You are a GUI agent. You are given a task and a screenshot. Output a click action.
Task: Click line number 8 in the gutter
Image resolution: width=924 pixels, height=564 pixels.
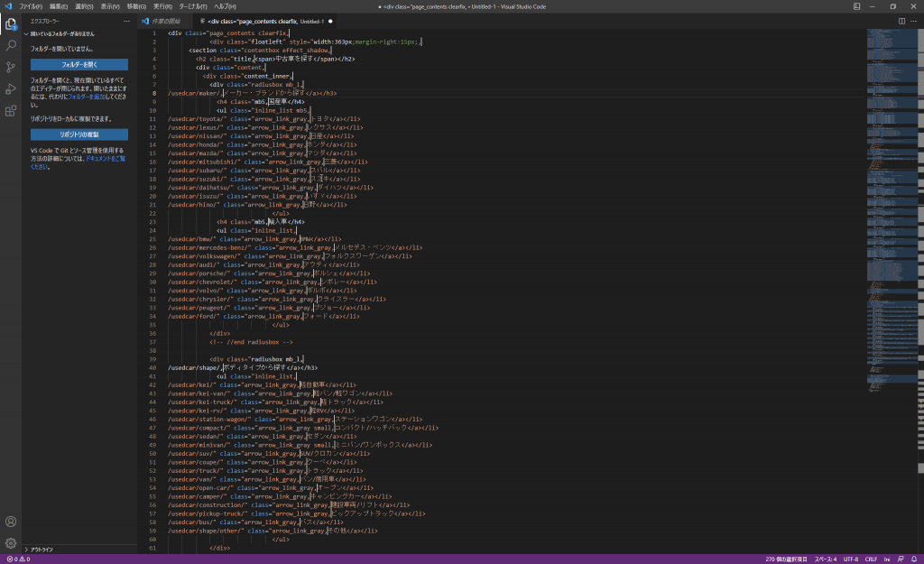pos(154,93)
